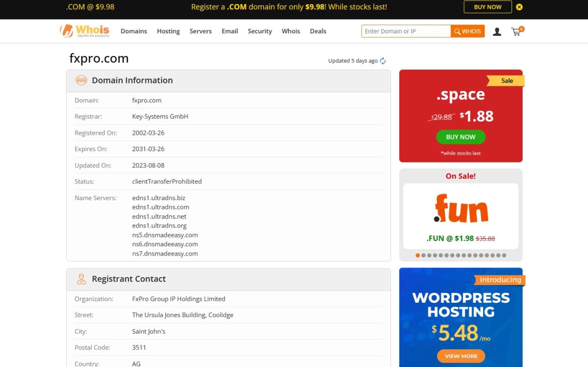Click the Domain Information www icon

(x=81, y=80)
